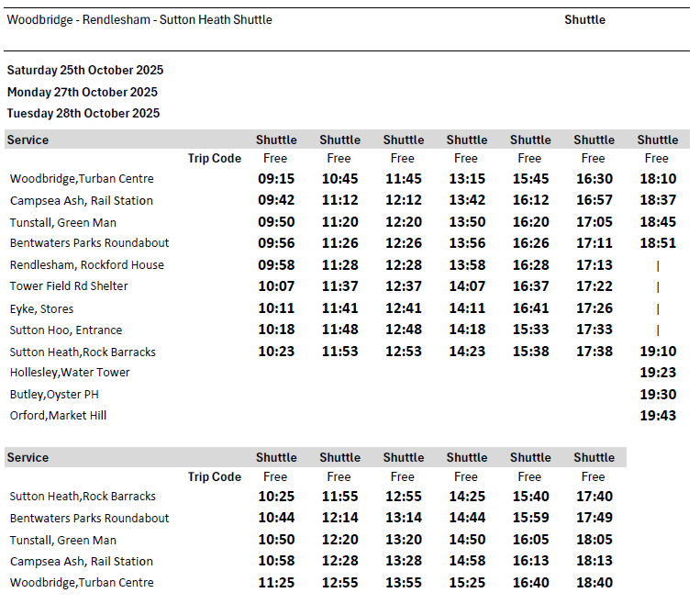Click the Trip Code label in the lower table
700x604 pixels.
[214, 476]
